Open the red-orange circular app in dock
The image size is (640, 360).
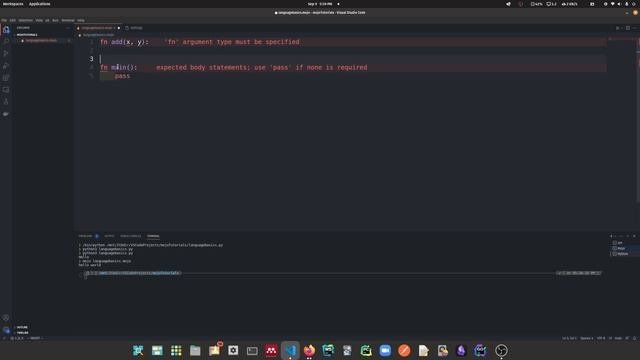[404, 351]
